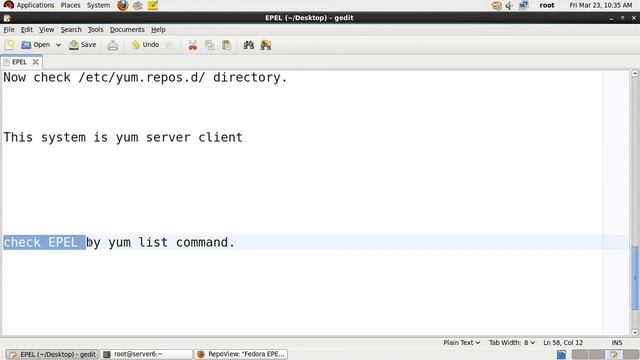Click the Ln 58, Col 12 indicator

[563, 342]
